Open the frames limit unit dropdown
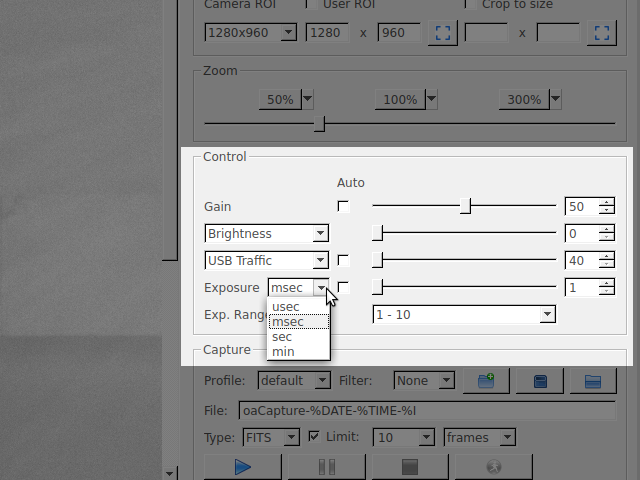Screen dimensions: 640x480 (x=480, y=438)
